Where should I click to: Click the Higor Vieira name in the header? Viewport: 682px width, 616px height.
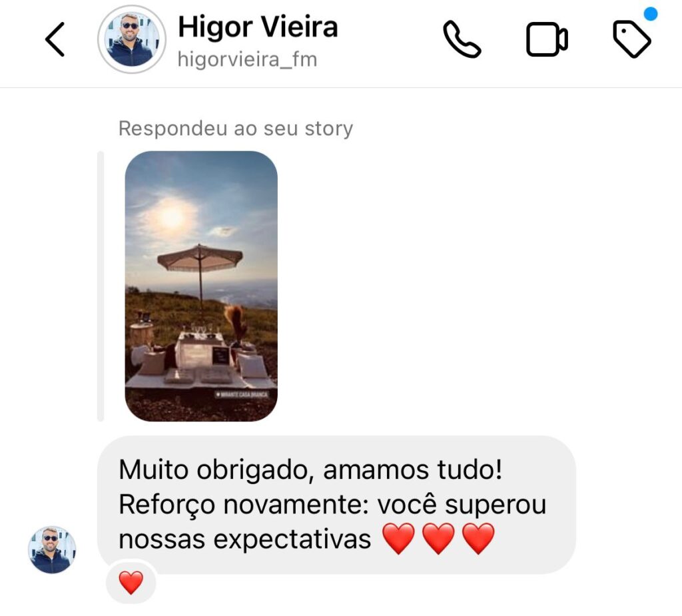tap(258, 27)
